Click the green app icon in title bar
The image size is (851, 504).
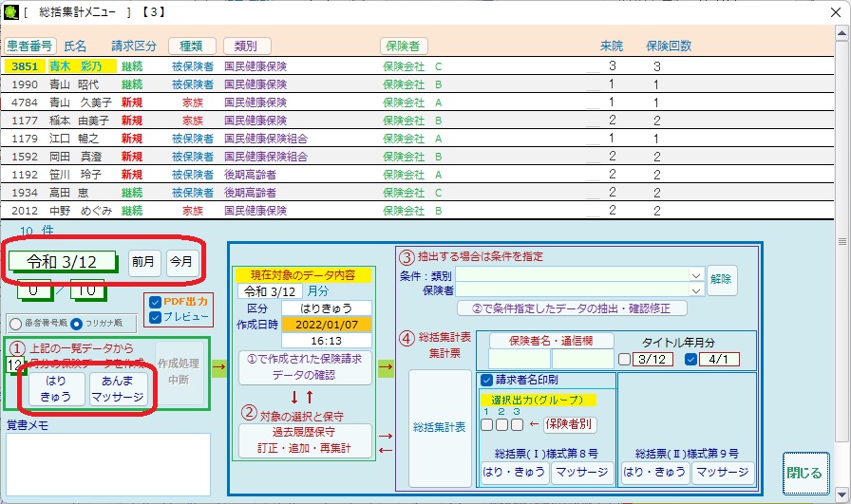(10, 12)
